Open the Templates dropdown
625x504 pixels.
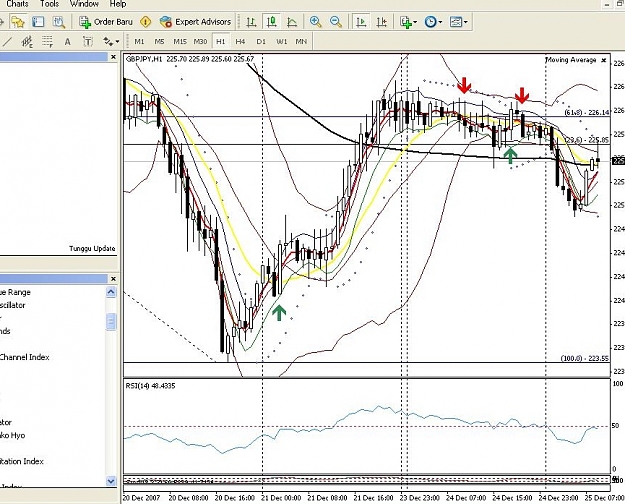tap(458, 22)
